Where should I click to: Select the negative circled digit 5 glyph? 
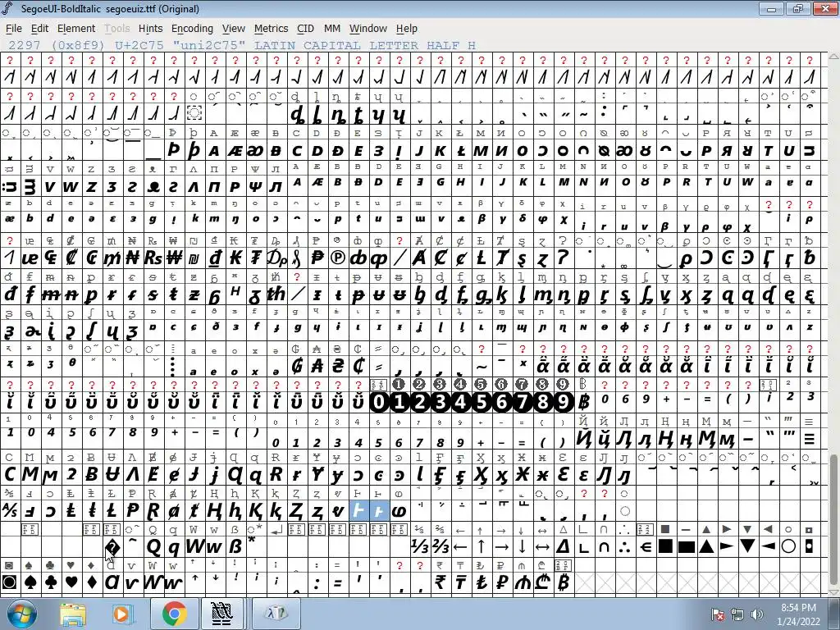pyautogui.click(x=481, y=402)
